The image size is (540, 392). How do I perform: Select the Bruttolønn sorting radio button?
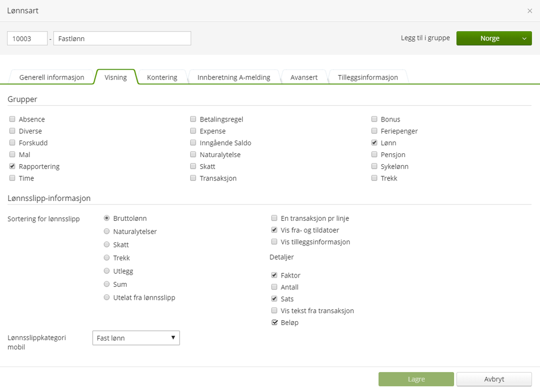click(x=107, y=218)
